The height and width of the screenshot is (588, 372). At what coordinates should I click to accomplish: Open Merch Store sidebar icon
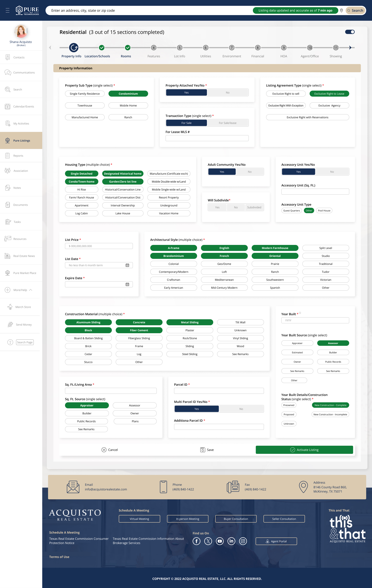coord(10,307)
